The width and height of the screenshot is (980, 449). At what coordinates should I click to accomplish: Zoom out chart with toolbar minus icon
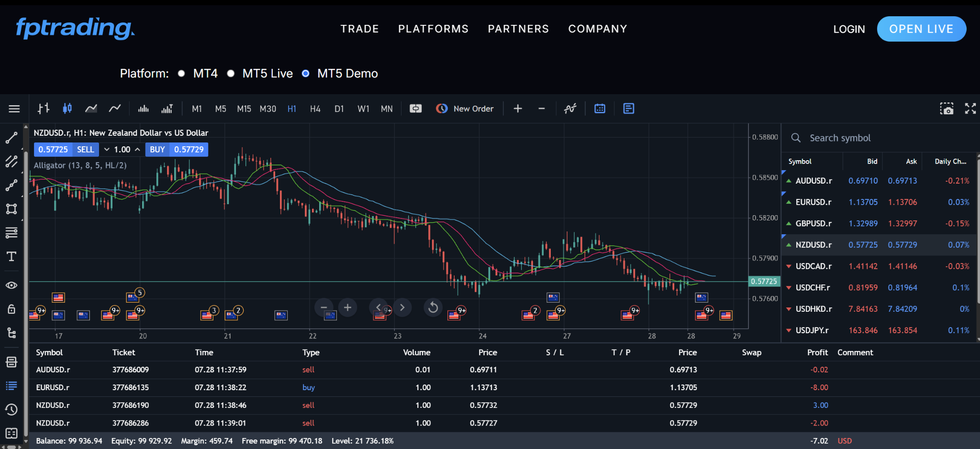[542, 109]
